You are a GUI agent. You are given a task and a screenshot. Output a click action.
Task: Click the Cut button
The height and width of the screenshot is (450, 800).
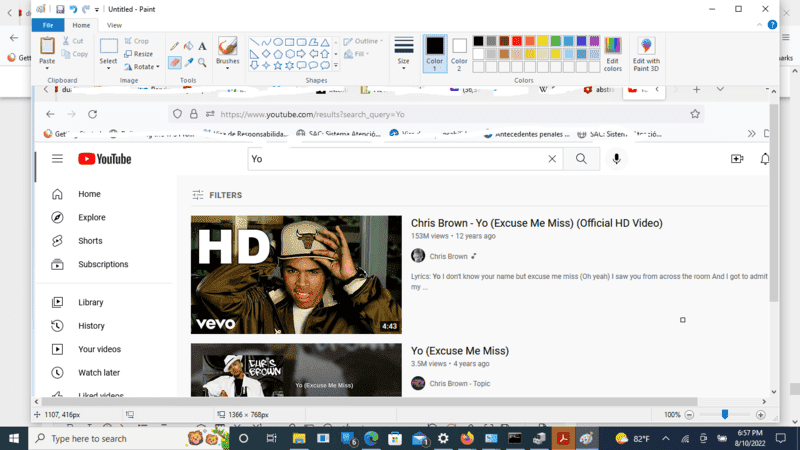tap(73, 41)
